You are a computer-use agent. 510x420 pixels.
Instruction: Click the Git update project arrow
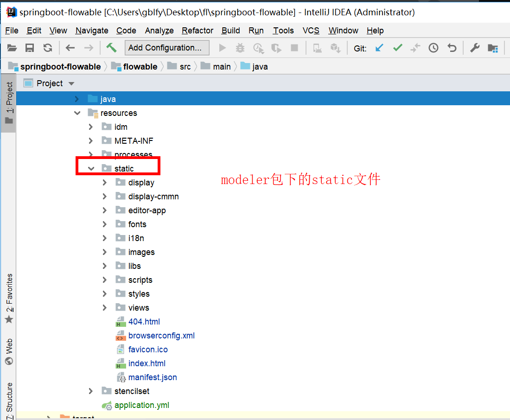coord(379,48)
